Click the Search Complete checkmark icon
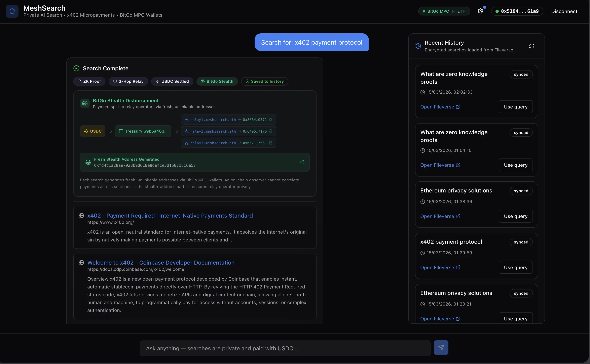Viewport: 590px width, 364px height. click(x=76, y=68)
